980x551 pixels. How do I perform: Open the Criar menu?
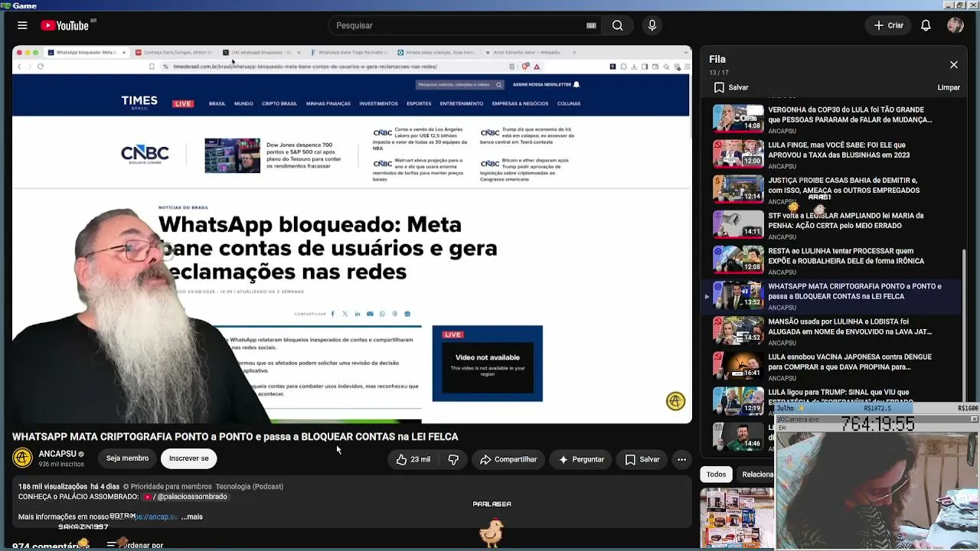pyautogui.click(x=888, y=25)
